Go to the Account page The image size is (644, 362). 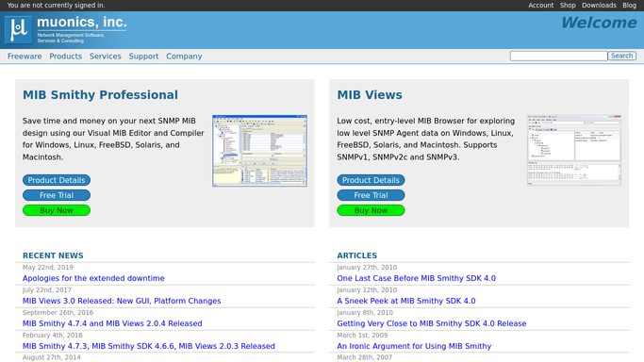point(540,6)
